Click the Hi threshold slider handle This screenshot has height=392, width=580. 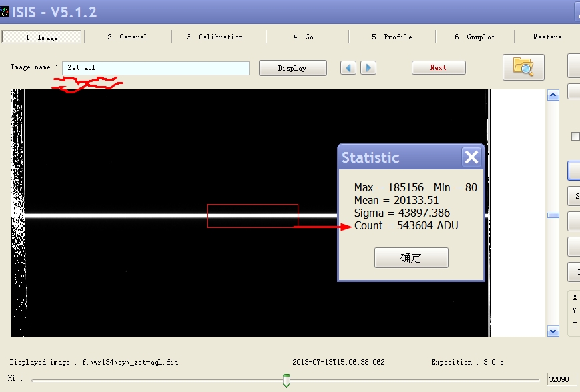pyautogui.click(x=287, y=380)
